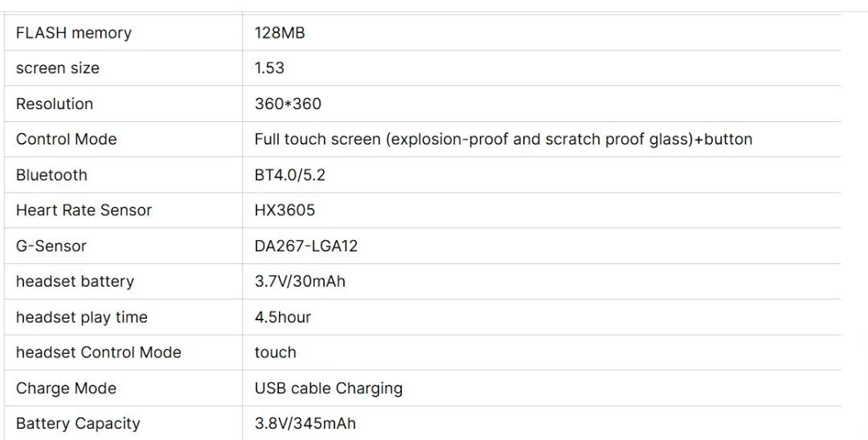Viewport: 868px width, 440px height.
Task: Click the 3.8V/345mAh battery capacity value
Action: click(305, 423)
